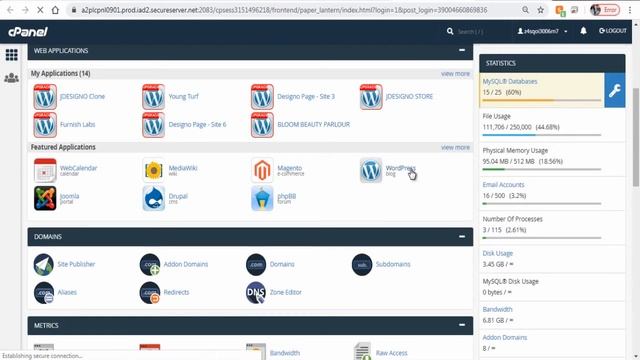Click the Disk Usage statistics link
The image size is (640, 360).
[x=498, y=253]
